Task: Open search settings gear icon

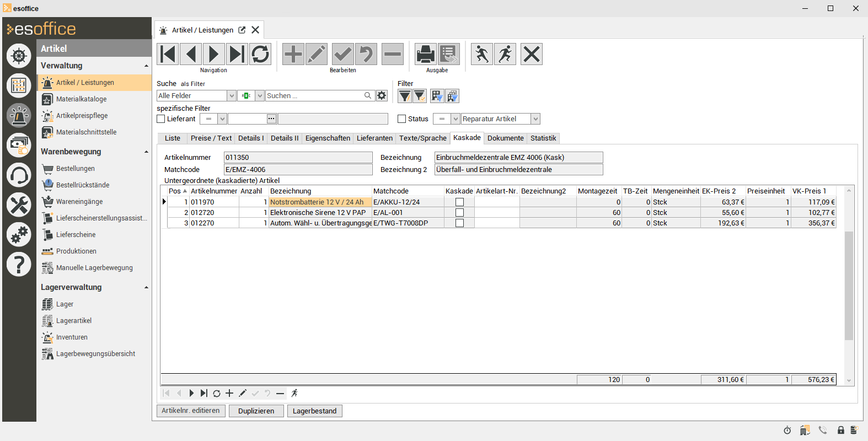Action: [x=382, y=96]
